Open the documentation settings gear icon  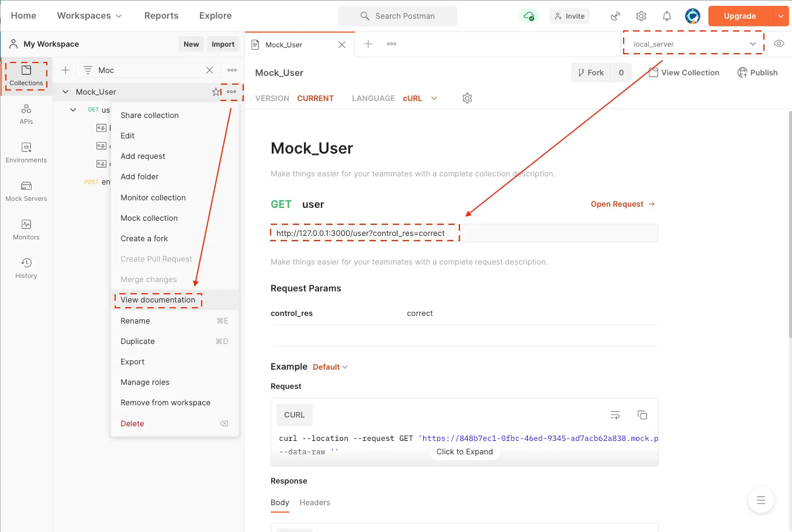[467, 98]
